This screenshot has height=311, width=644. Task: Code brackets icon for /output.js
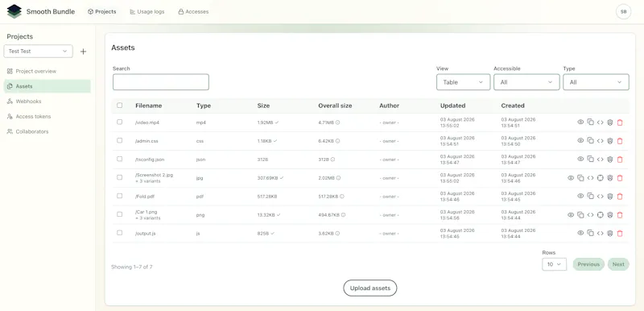[x=600, y=234]
